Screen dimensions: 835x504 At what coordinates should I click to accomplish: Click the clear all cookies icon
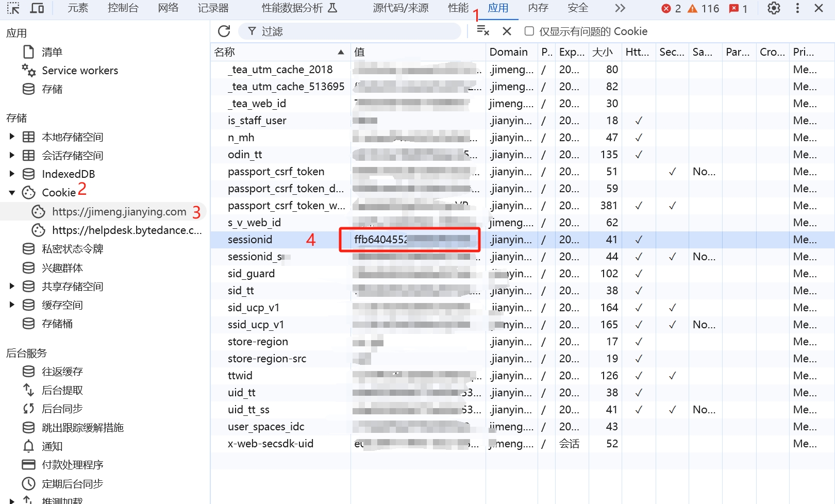[x=482, y=31]
